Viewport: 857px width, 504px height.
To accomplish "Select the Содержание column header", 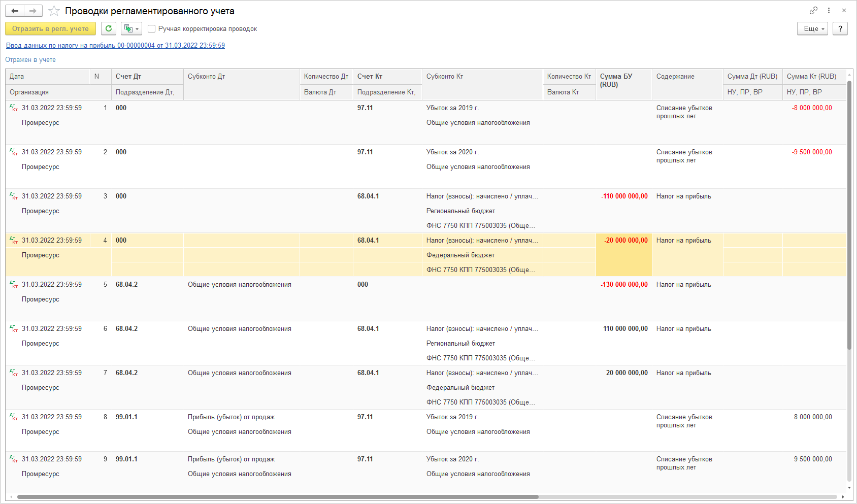I will coord(675,77).
